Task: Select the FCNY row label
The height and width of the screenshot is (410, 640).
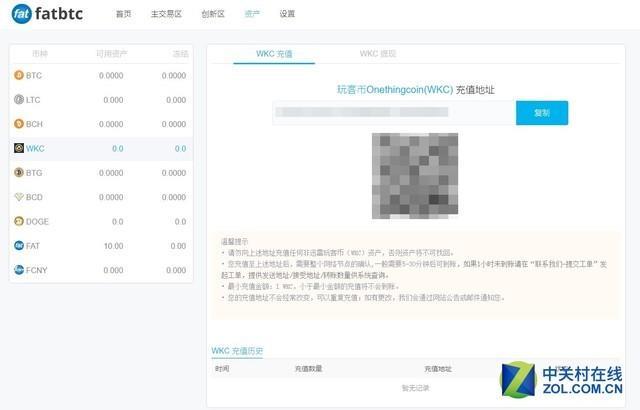Action: point(37,270)
